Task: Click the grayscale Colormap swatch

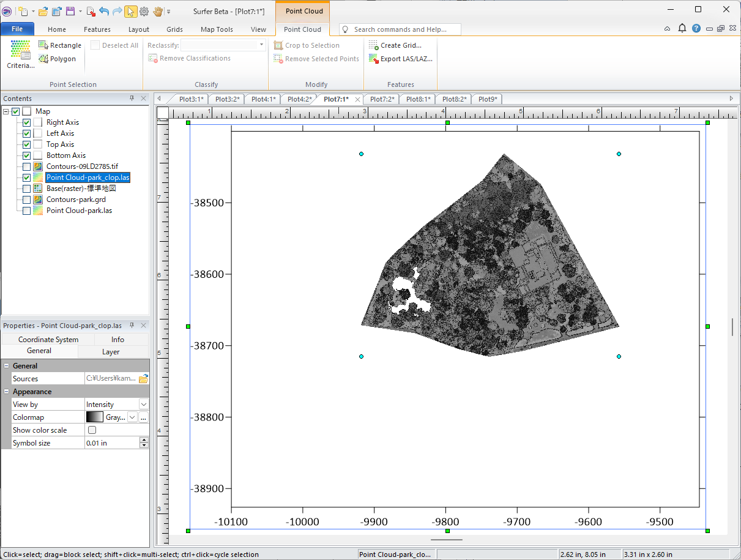Action: (95, 417)
